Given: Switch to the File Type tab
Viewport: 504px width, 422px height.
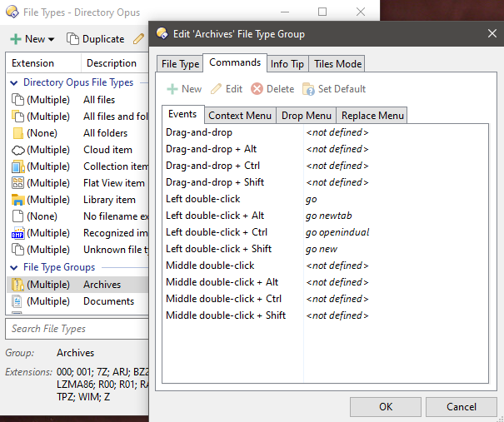Looking at the screenshot, I should click(180, 64).
